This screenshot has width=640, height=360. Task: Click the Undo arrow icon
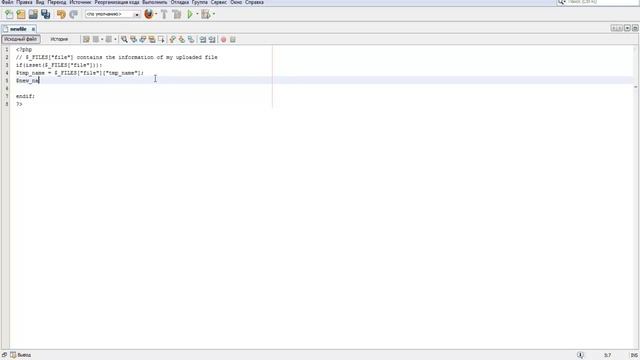coord(61,14)
